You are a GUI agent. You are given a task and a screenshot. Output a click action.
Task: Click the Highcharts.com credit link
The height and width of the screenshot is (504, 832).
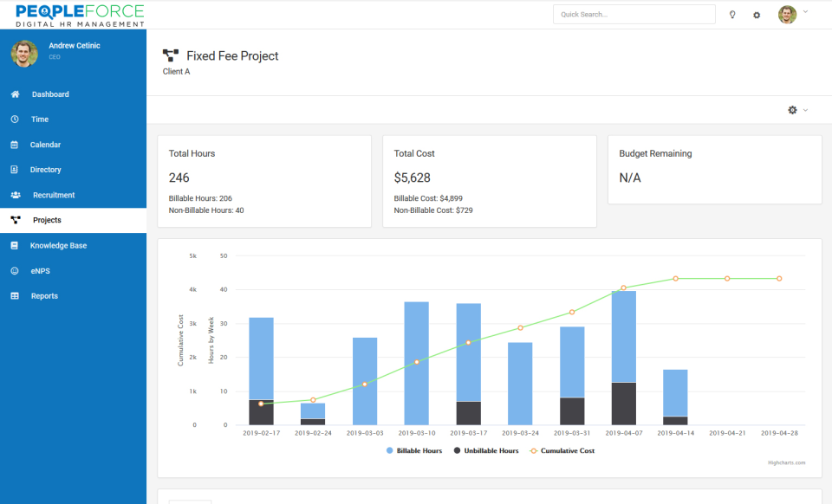coord(786,462)
